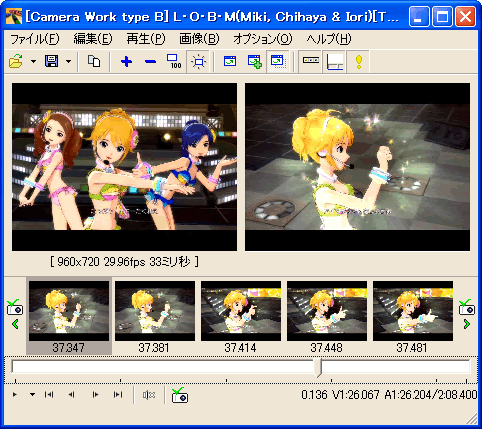This screenshot has height=429, width=482.
Task: Click the right video preview frame
Action: point(357,167)
